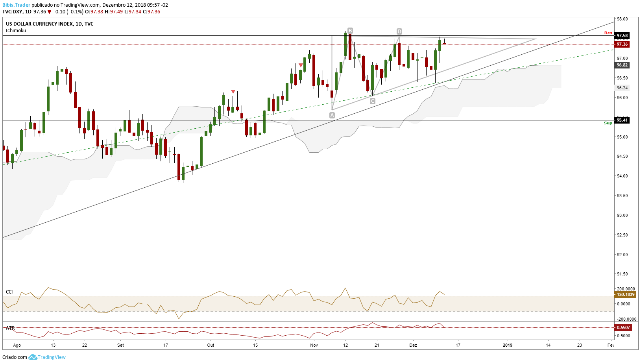Click the red triangle marker before November

click(x=301, y=65)
